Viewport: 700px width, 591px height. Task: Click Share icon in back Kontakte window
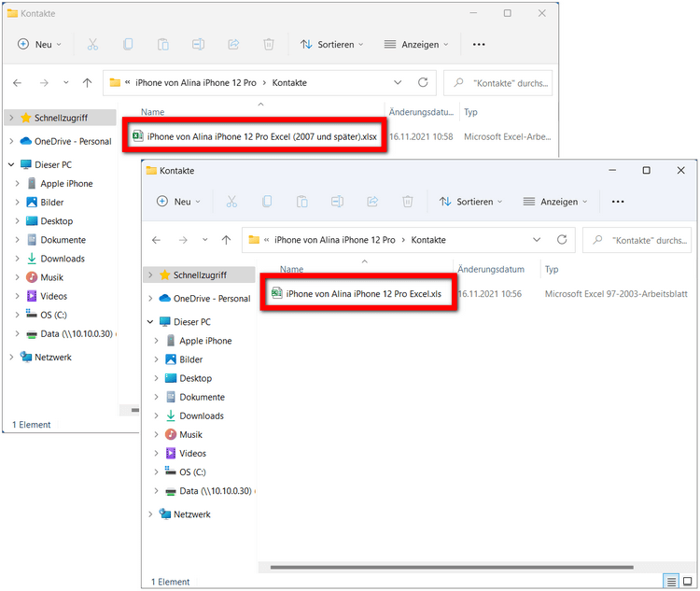point(233,44)
